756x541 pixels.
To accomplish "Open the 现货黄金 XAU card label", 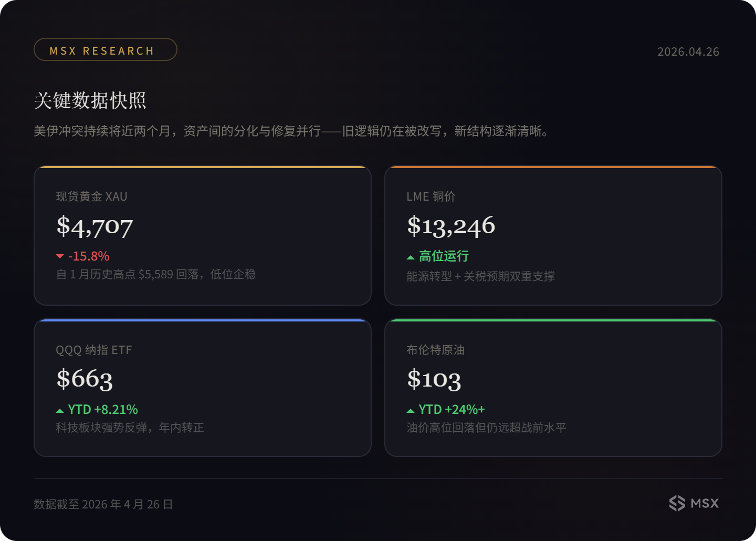I will (91, 196).
